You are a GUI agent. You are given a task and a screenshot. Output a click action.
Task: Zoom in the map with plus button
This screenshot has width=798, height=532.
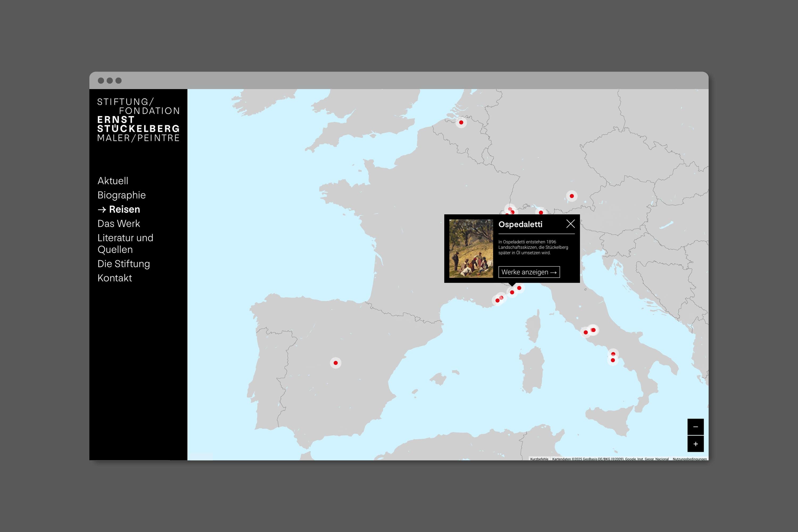pyautogui.click(x=695, y=444)
